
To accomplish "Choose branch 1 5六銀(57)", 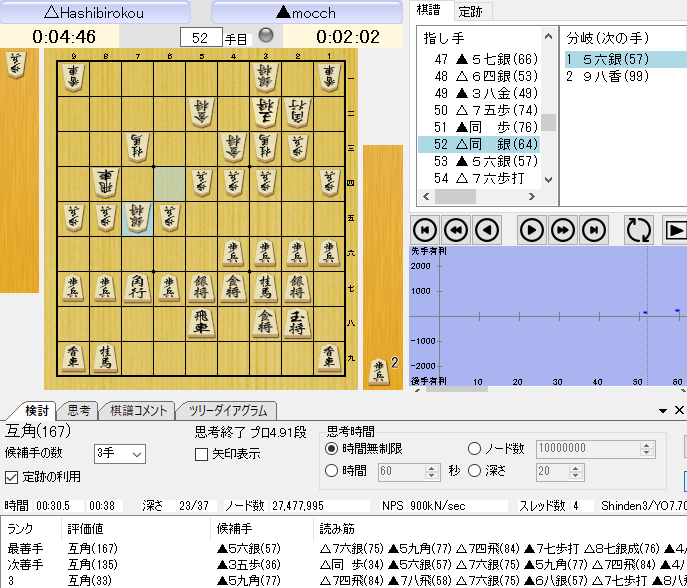I will point(625,59).
